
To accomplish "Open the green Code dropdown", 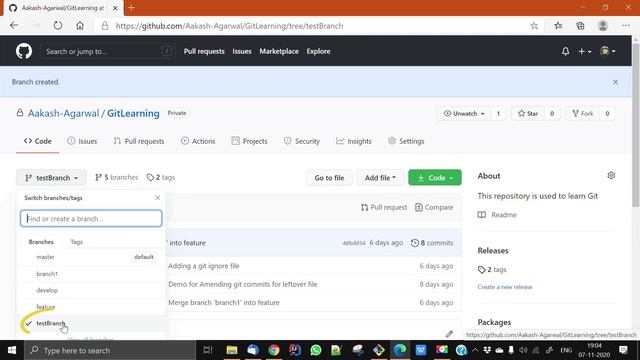I will point(435,178).
